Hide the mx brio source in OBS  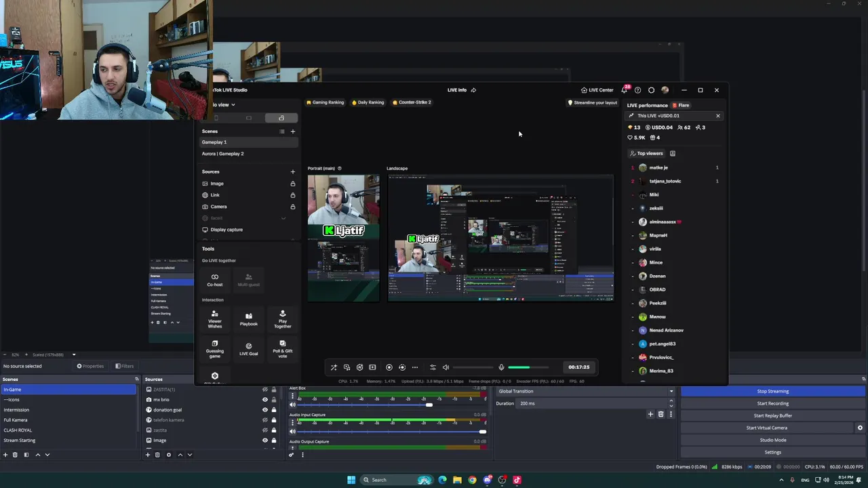(x=265, y=400)
